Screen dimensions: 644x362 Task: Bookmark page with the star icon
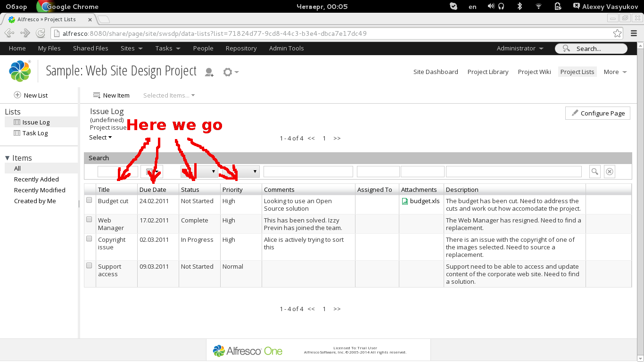(x=617, y=33)
